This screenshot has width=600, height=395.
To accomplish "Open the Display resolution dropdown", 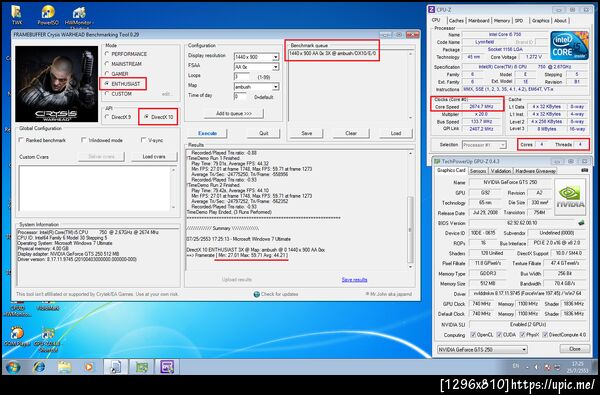I will pyautogui.click(x=256, y=57).
